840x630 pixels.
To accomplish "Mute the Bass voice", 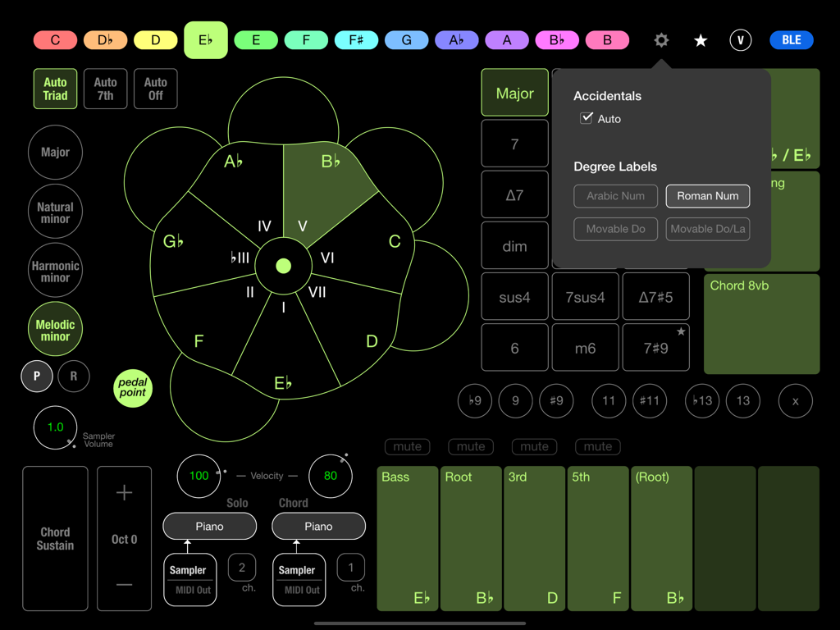I will pyautogui.click(x=407, y=446).
